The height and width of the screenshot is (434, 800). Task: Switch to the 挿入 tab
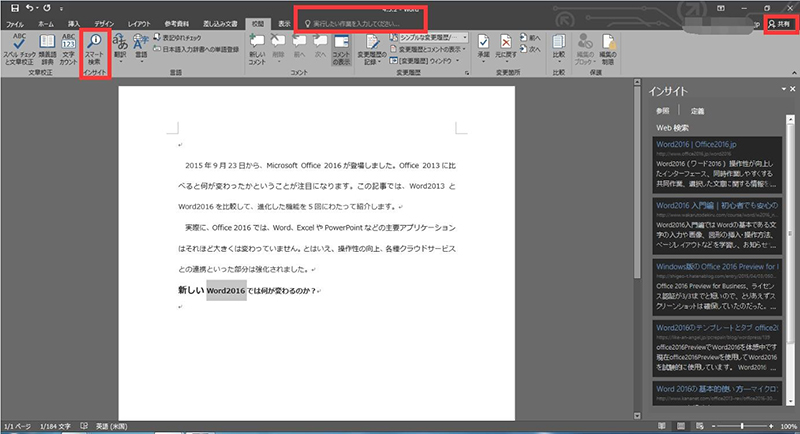point(74,24)
